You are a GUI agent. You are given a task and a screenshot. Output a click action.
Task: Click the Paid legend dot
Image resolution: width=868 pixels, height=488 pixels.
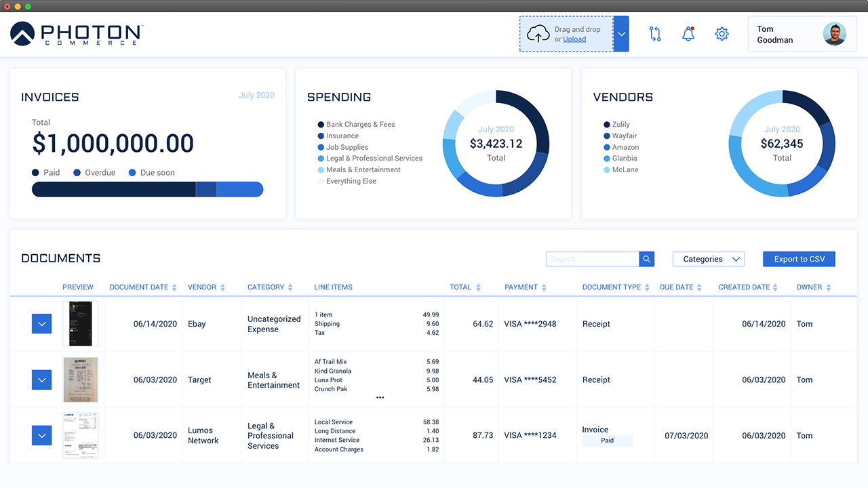(36, 173)
